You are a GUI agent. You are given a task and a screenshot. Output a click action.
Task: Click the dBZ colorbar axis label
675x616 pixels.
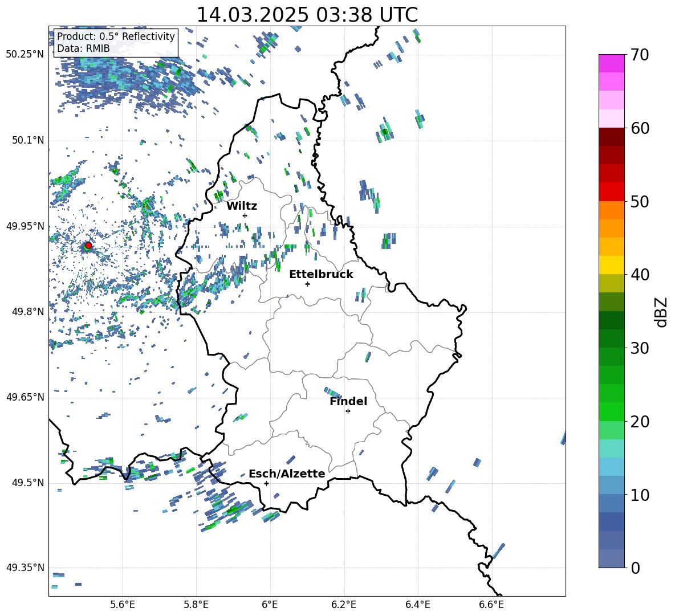662,312
